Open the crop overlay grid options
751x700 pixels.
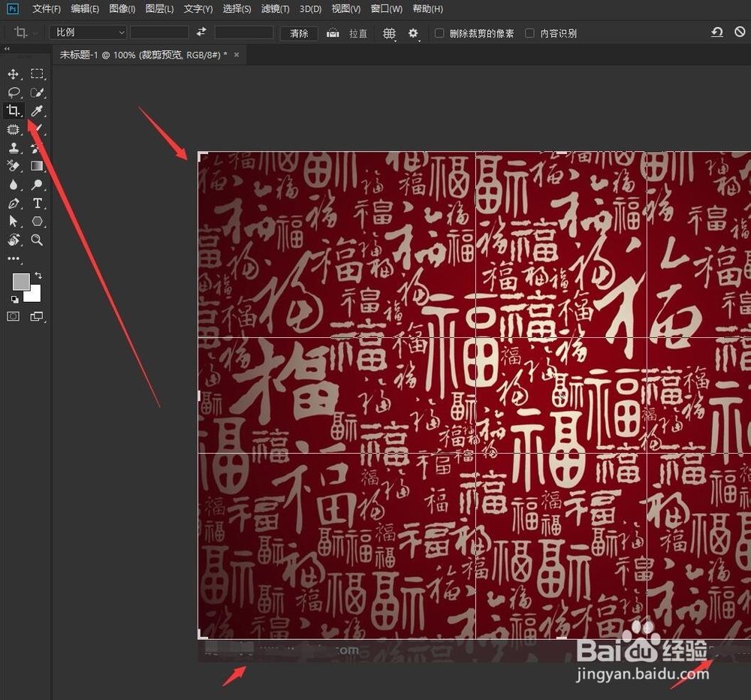(388, 32)
